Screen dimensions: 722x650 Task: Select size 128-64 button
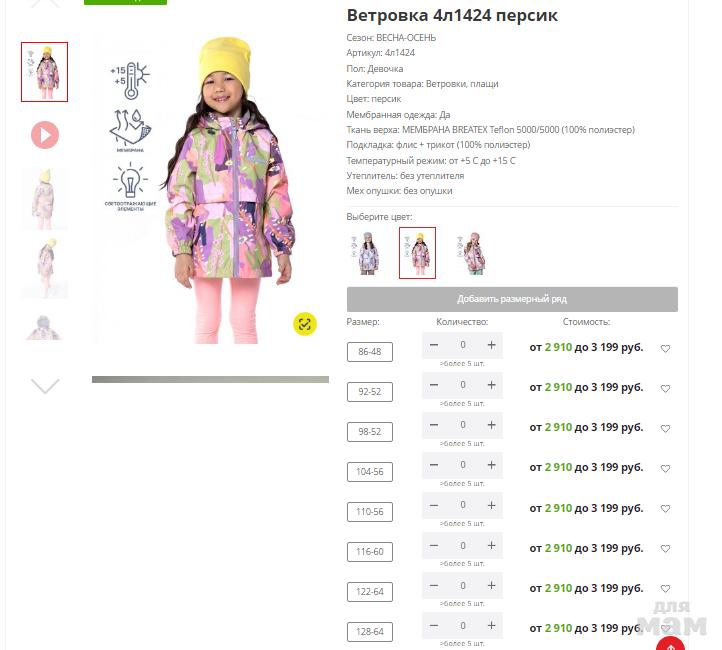(370, 632)
